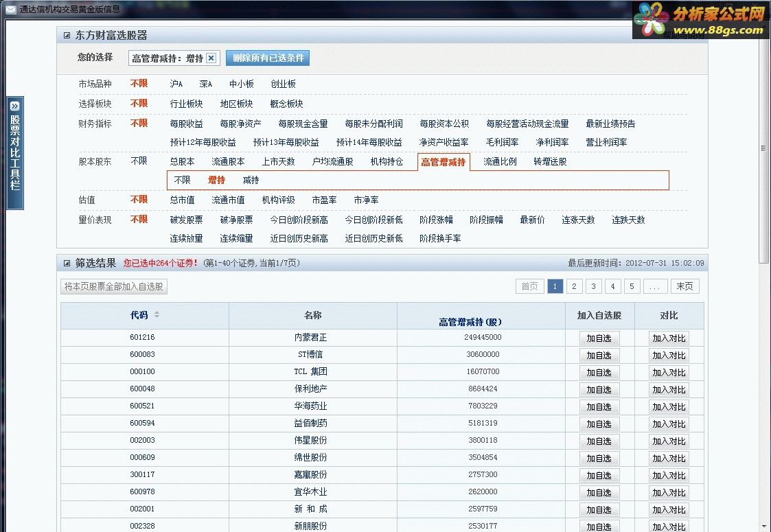The image size is (771, 532).
Task: Sort by 高管增减持(股) column header
Action: 470,323
